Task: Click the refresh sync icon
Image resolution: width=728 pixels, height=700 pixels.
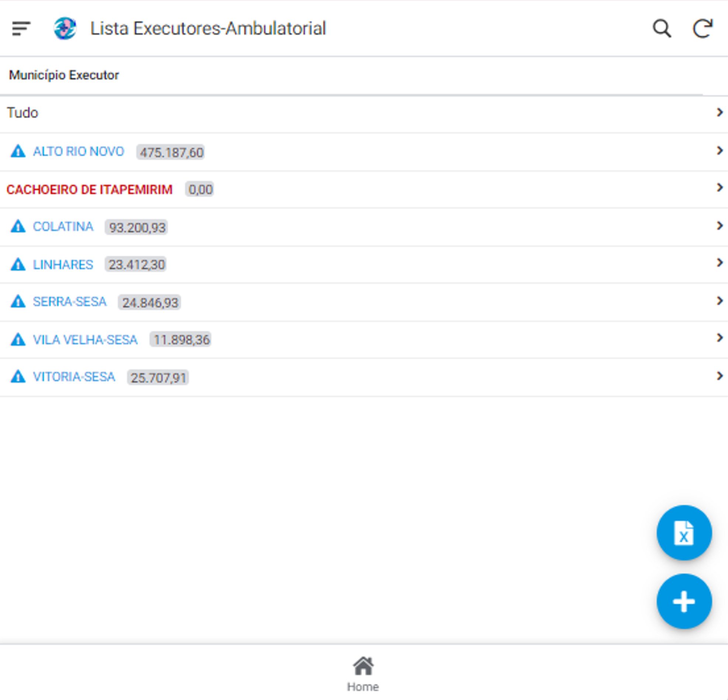Action: pos(703,28)
